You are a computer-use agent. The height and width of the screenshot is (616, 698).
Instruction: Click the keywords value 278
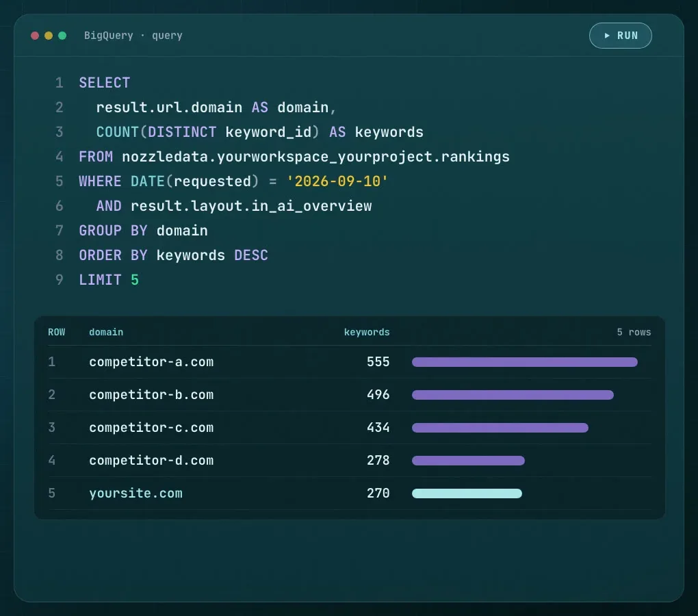378,461
